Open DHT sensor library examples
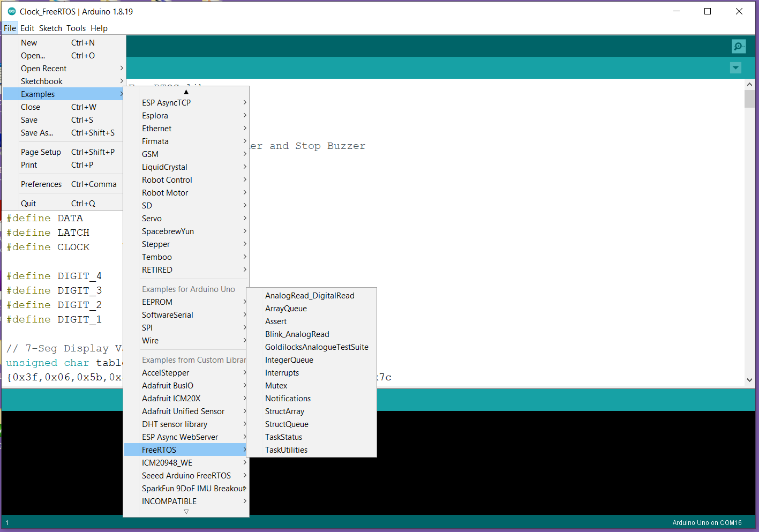Viewport: 759px width, 532px height. (186, 424)
